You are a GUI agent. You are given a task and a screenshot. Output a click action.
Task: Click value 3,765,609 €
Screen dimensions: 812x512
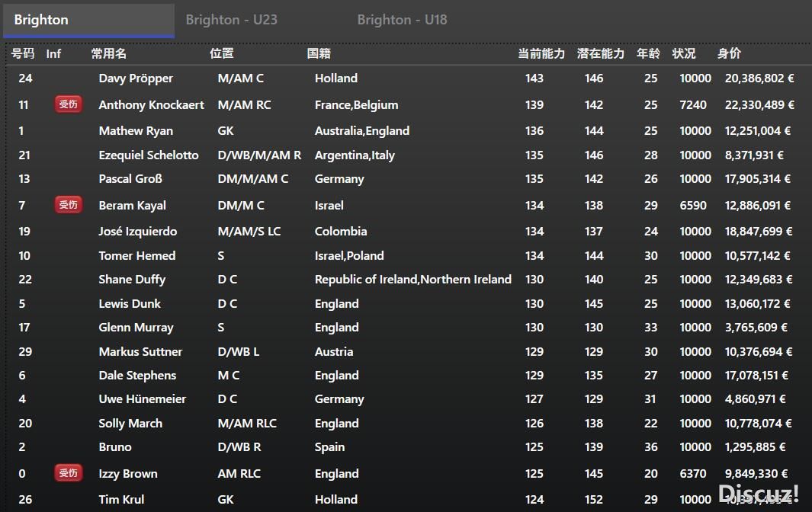click(756, 327)
